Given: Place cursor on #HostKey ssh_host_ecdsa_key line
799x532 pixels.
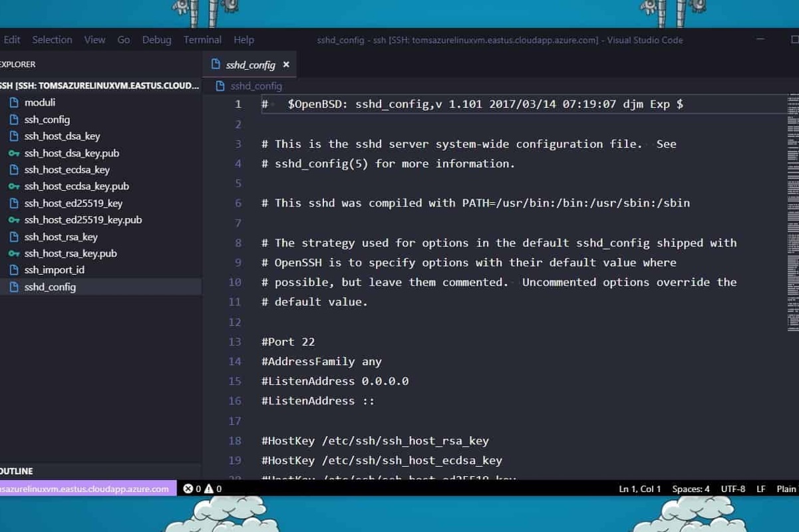Looking at the screenshot, I should pos(382,460).
